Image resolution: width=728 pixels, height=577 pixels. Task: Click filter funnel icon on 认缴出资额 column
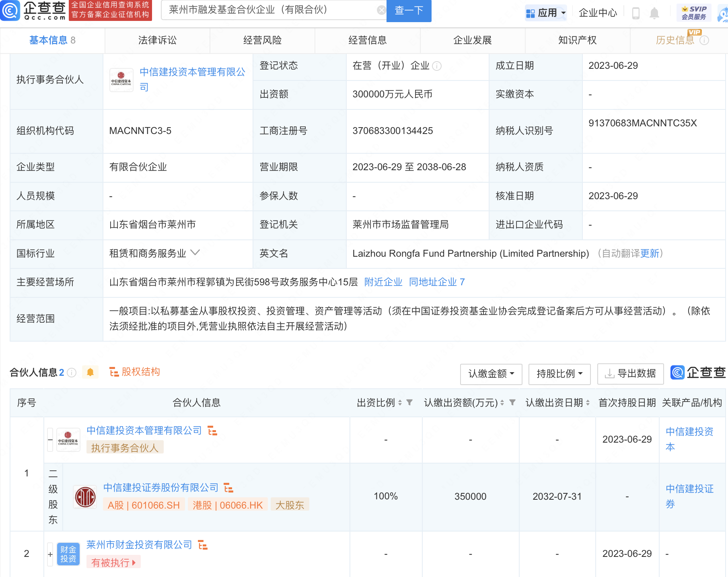pyautogui.click(x=512, y=402)
